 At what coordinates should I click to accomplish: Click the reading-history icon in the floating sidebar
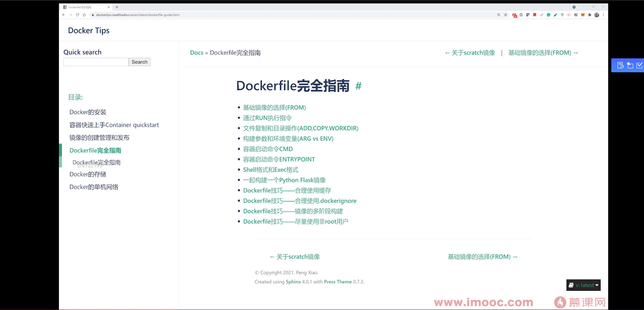[621, 65]
